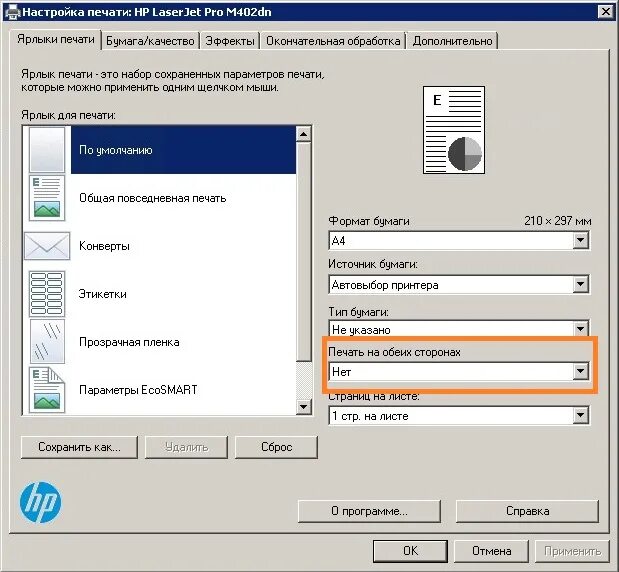Open the Эффекты tab
This screenshot has width=619, height=572.
coord(230,41)
